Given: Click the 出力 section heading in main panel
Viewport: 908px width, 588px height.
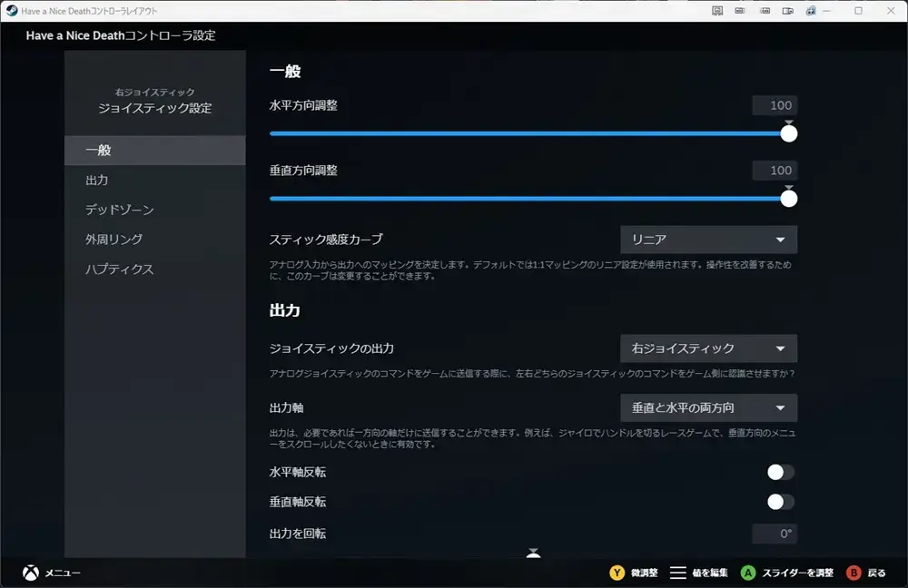Looking at the screenshot, I should point(284,310).
